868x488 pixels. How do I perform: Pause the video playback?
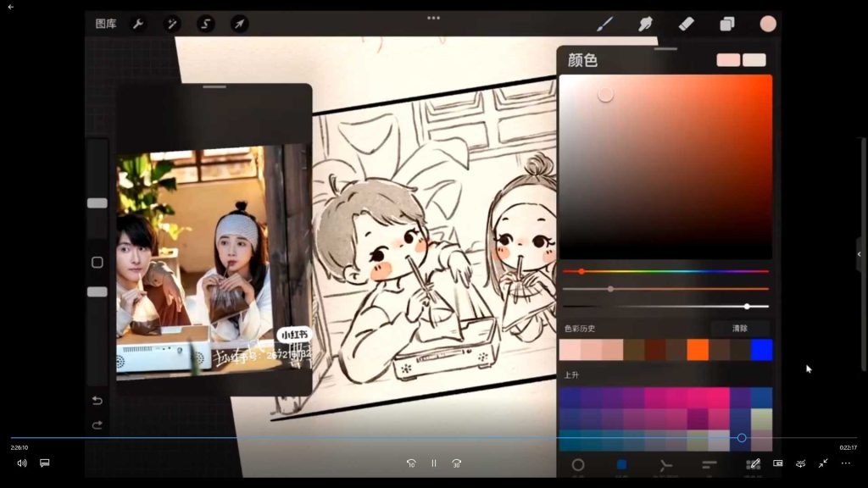coord(434,463)
